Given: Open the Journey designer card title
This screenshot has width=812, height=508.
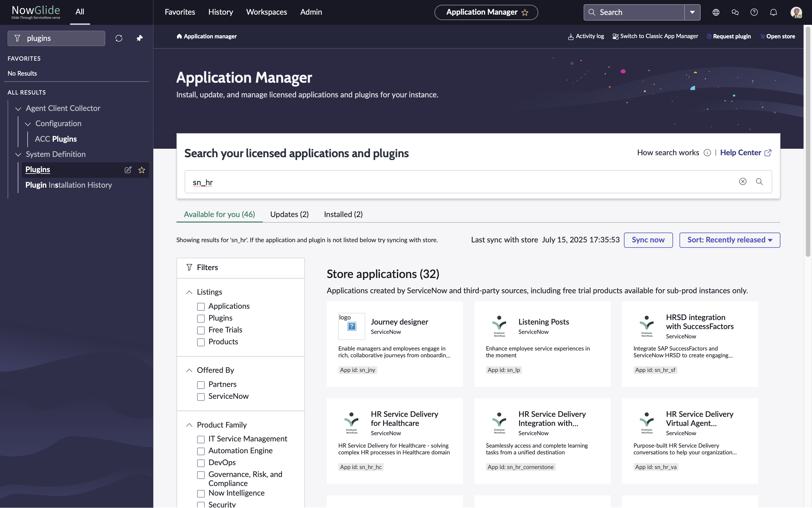Looking at the screenshot, I should (x=399, y=322).
